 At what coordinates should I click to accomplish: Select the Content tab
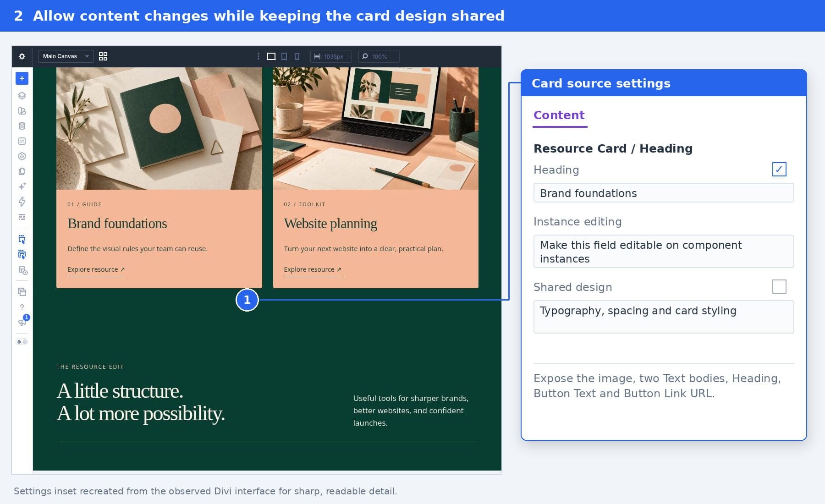pyautogui.click(x=559, y=115)
